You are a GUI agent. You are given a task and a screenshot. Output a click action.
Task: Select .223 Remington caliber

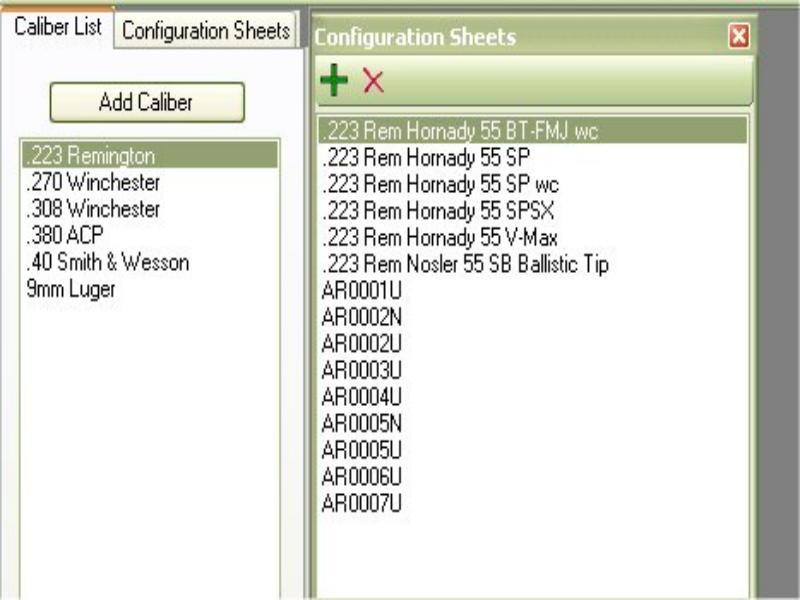point(150,155)
